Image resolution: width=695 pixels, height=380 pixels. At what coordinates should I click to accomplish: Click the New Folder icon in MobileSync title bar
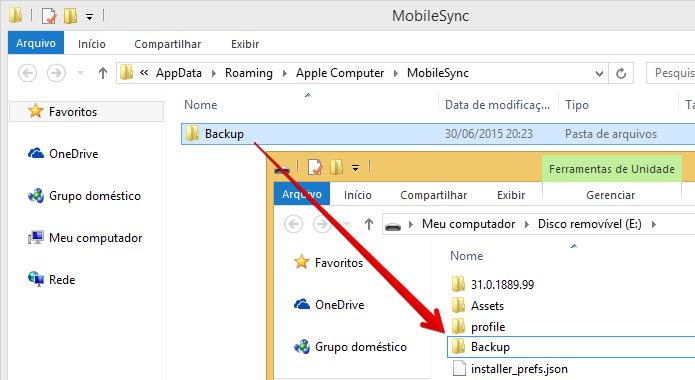(70, 16)
